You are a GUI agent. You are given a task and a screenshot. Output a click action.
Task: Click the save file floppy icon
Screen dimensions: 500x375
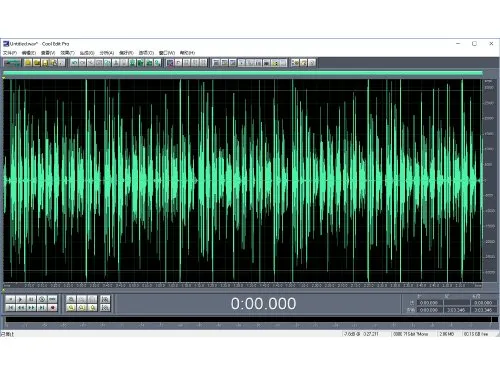[x=45, y=63]
